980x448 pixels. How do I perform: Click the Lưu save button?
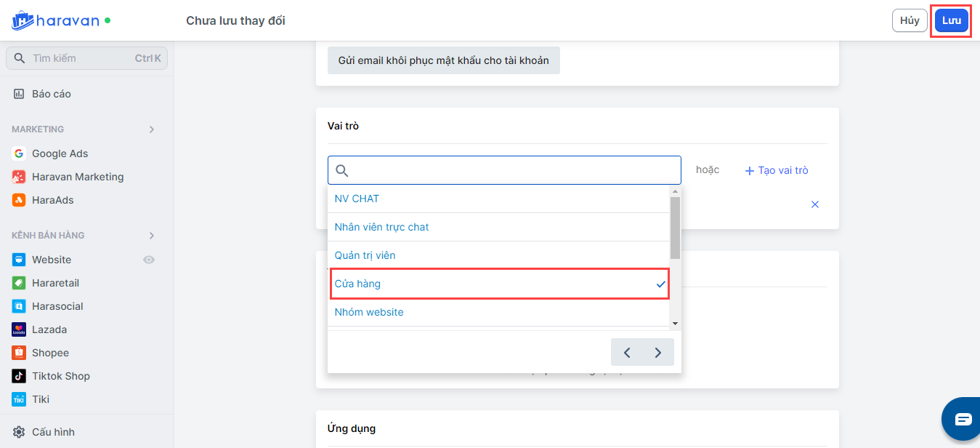951,20
